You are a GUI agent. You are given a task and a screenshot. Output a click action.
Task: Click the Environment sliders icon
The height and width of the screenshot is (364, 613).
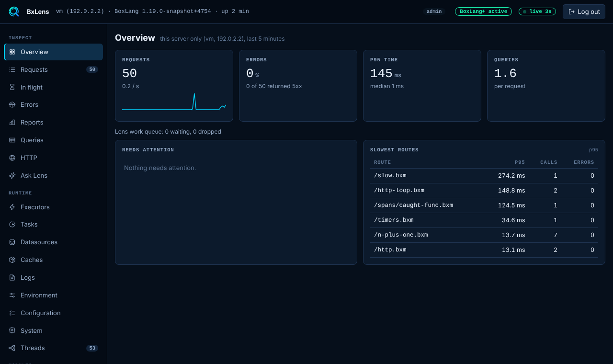coord(12,295)
